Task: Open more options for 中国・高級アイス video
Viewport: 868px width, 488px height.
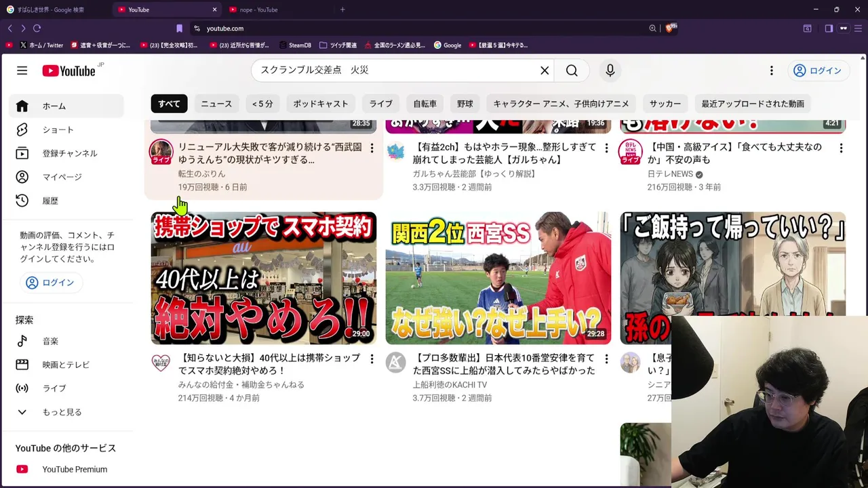Action: [841, 148]
